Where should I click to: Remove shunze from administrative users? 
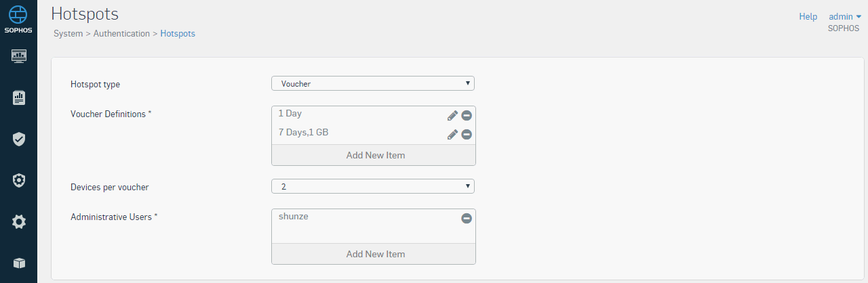point(467,218)
